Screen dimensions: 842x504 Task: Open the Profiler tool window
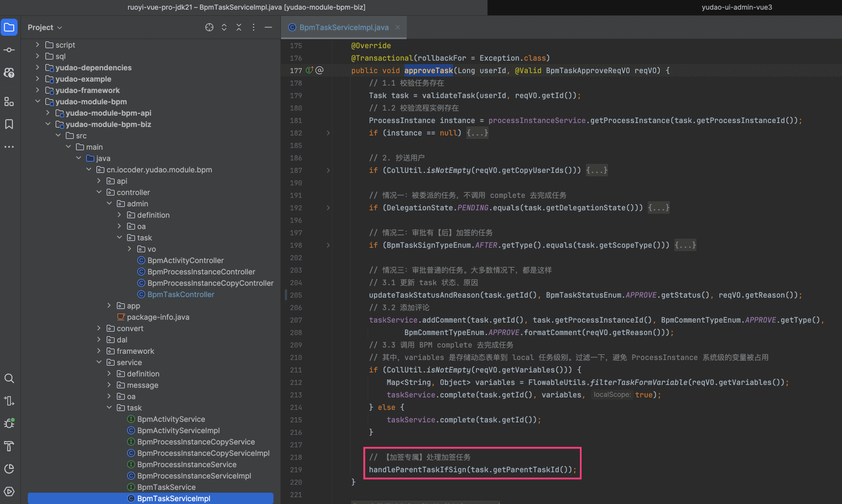9,469
